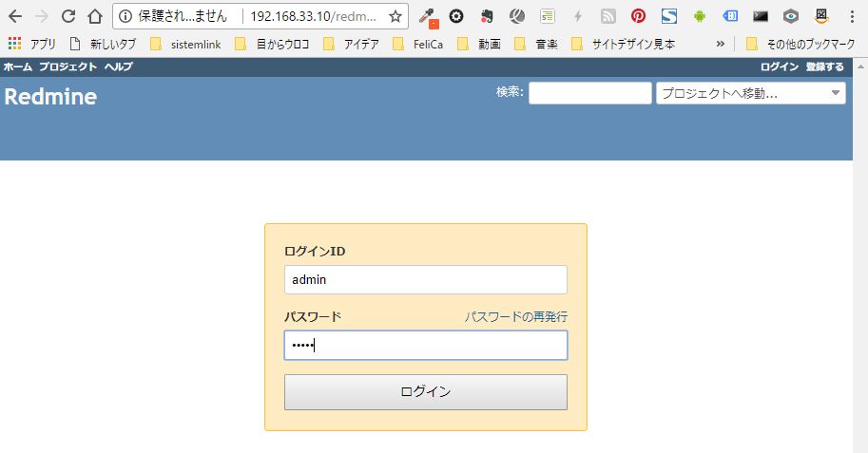Screen dimensions: 868x453
Task: Open the Chrome three-dot menu
Action: [x=852, y=16]
